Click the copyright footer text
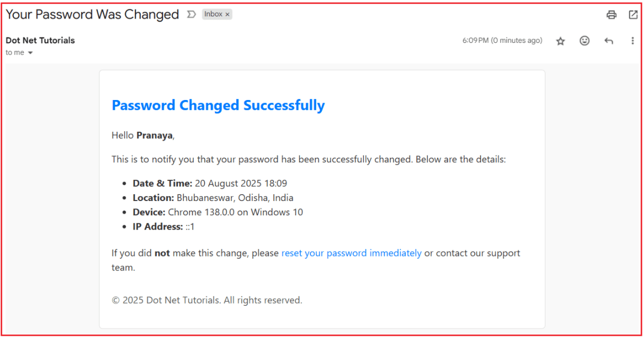This screenshot has height=337, width=644. tap(207, 300)
